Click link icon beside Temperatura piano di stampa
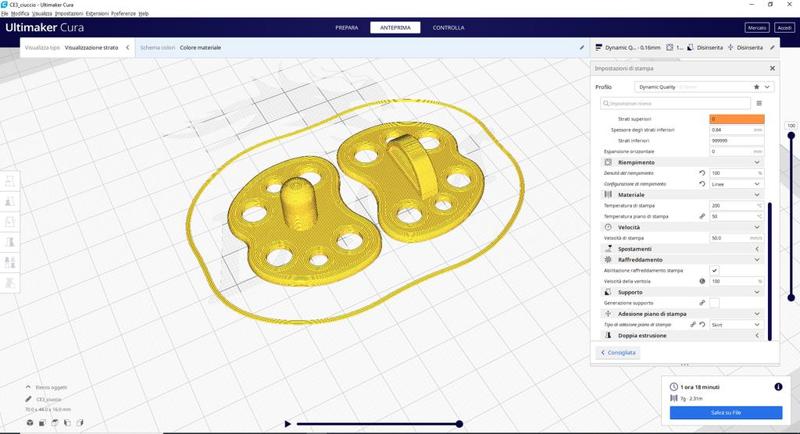 pyautogui.click(x=702, y=216)
